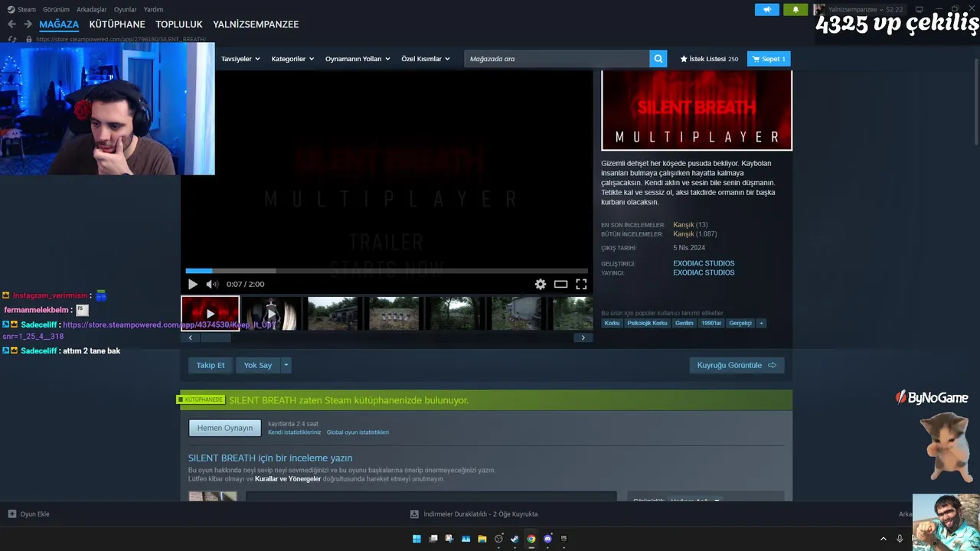Viewport: 980px width, 551px height.
Task: Open the Kendi istatistikleriniz link
Action: tap(295, 432)
